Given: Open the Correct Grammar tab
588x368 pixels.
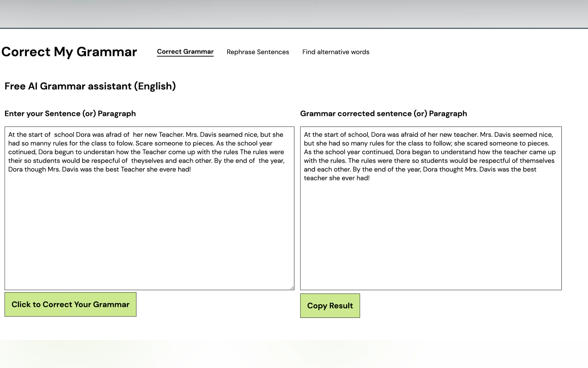Looking at the screenshot, I should click(185, 52).
